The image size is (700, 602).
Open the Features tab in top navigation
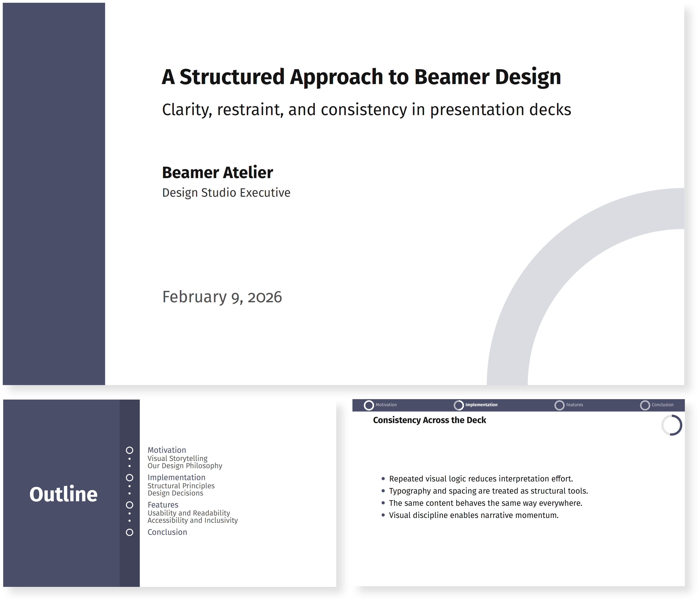click(x=574, y=405)
